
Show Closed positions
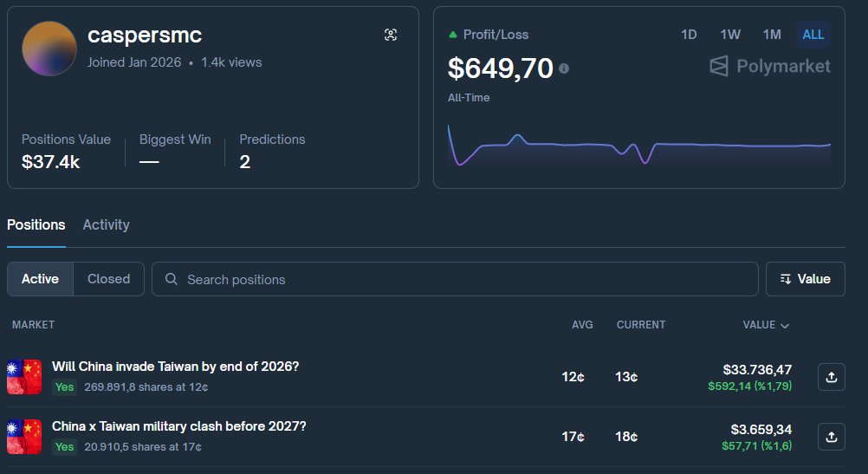point(108,279)
